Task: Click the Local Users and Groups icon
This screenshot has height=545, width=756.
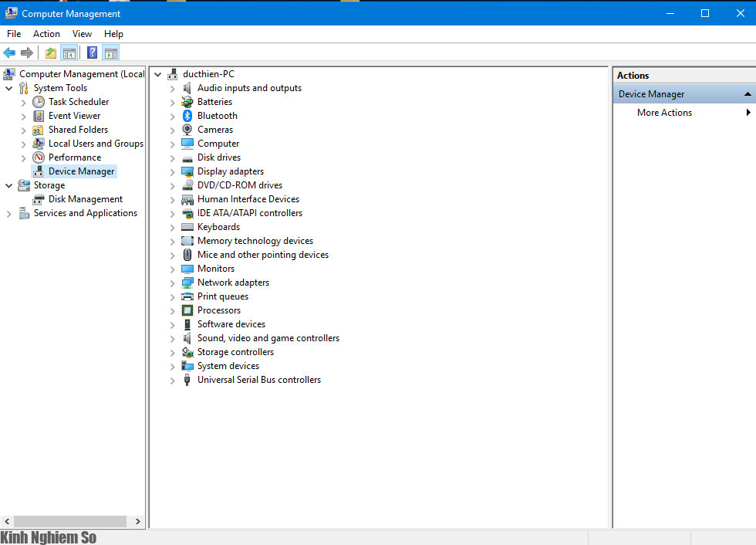Action: pyautogui.click(x=39, y=144)
